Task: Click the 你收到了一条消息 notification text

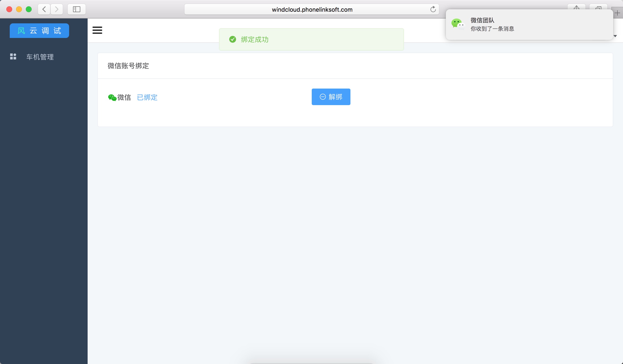Action: 492,29
